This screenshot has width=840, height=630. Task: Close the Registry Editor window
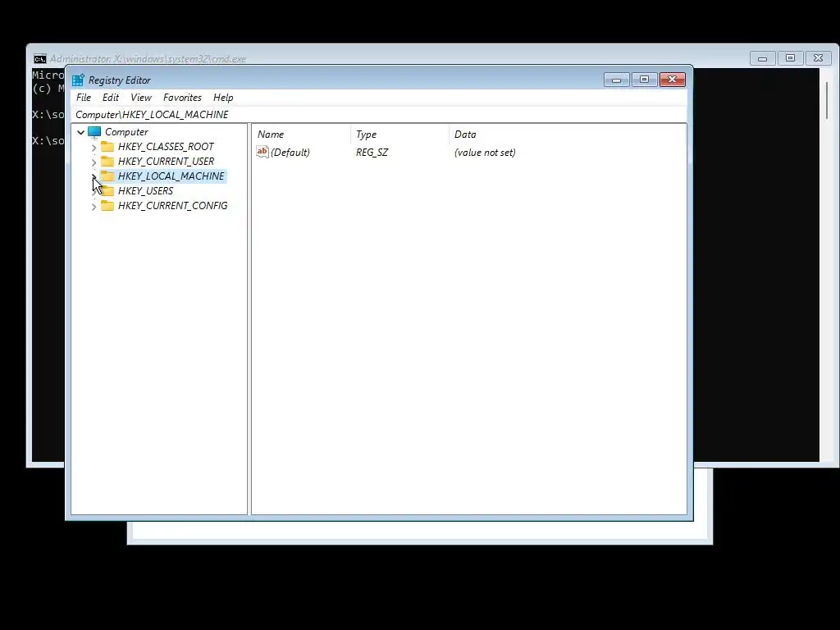tap(673, 80)
